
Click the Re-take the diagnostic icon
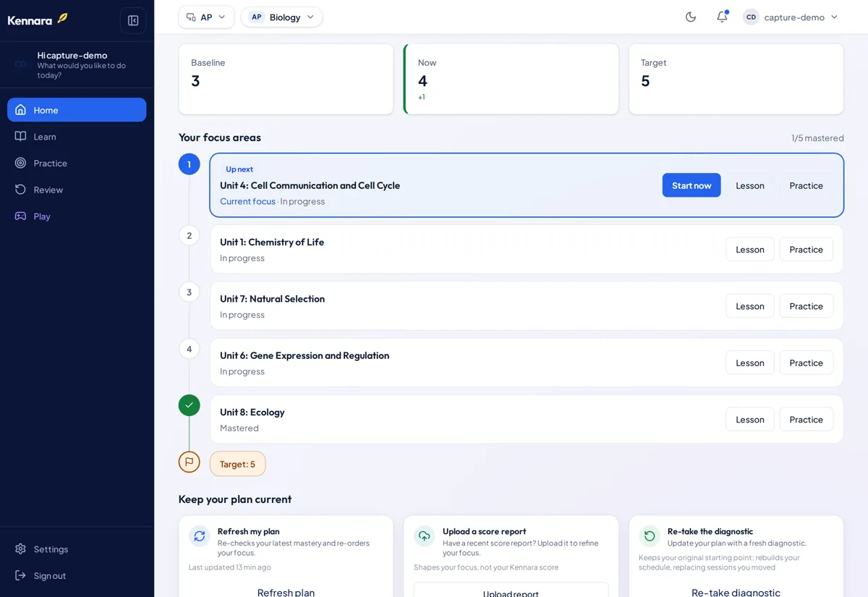(x=650, y=535)
